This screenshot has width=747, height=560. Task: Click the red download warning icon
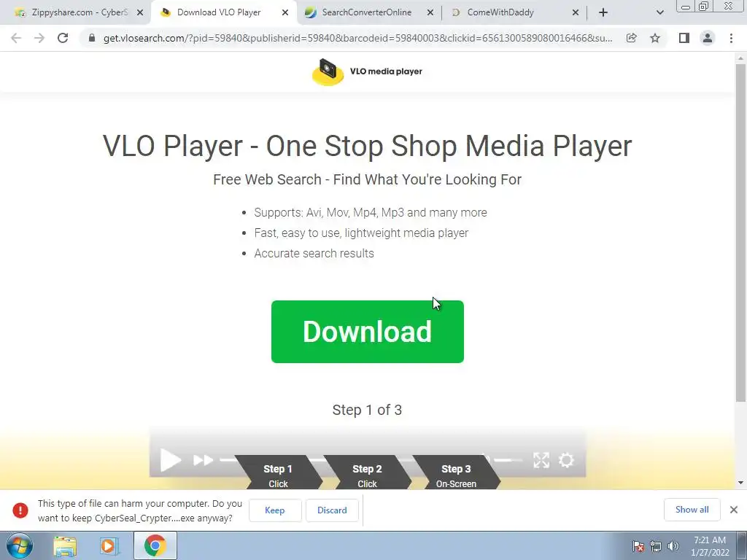click(x=20, y=510)
